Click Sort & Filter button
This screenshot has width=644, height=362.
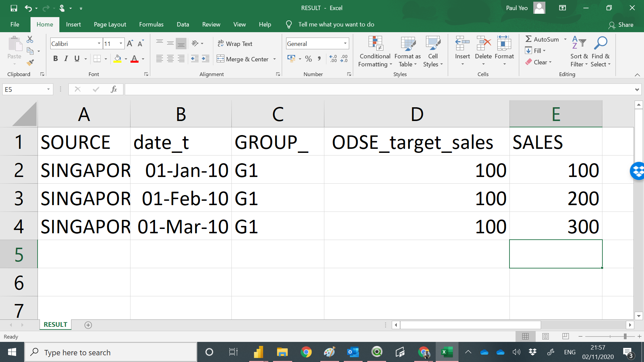point(579,51)
